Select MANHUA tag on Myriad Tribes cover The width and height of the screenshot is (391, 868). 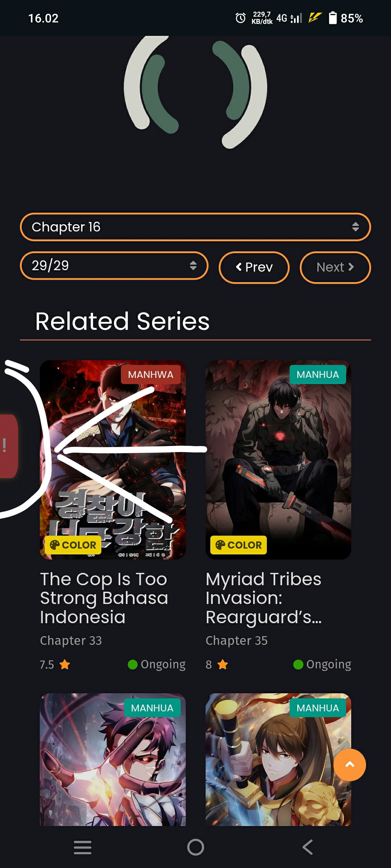318,375
